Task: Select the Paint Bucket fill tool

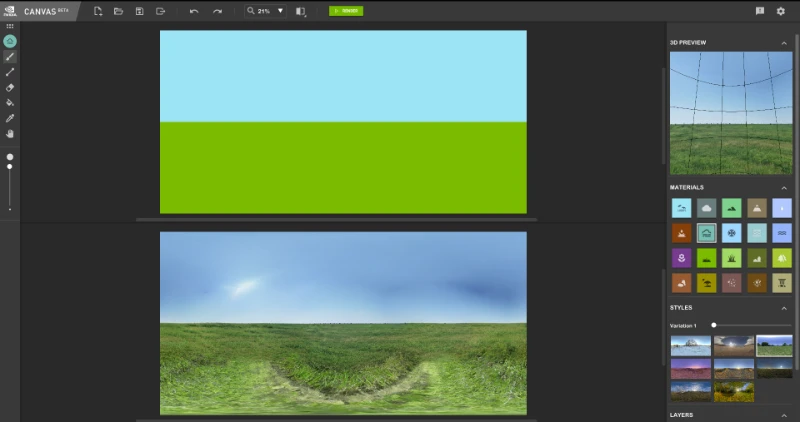Action: (10, 103)
